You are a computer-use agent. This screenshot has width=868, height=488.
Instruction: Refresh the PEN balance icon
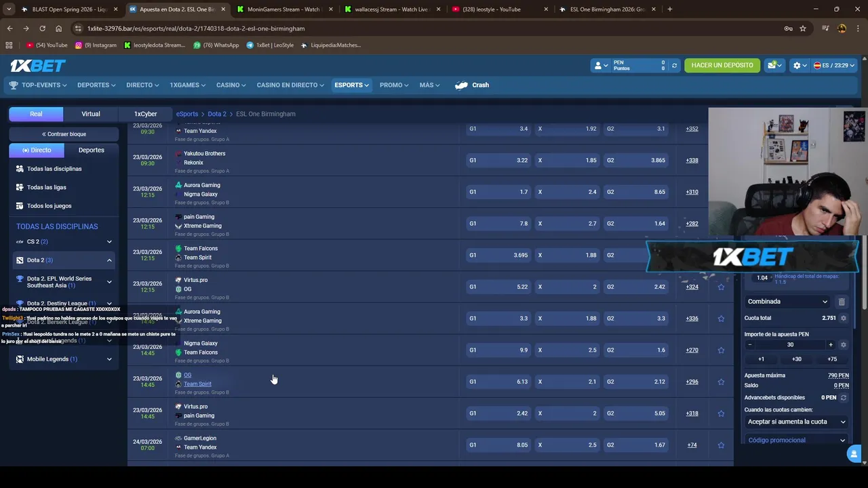click(674, 66)
